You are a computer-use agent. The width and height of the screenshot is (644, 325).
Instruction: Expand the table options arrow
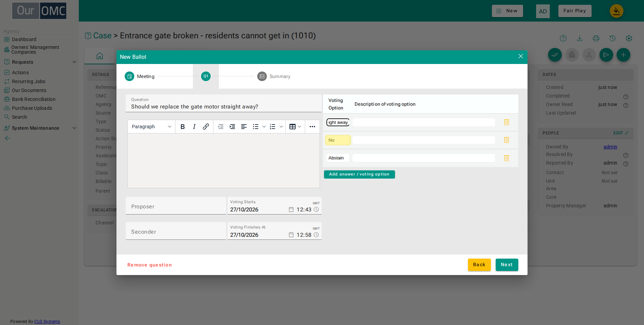(300, 127)
